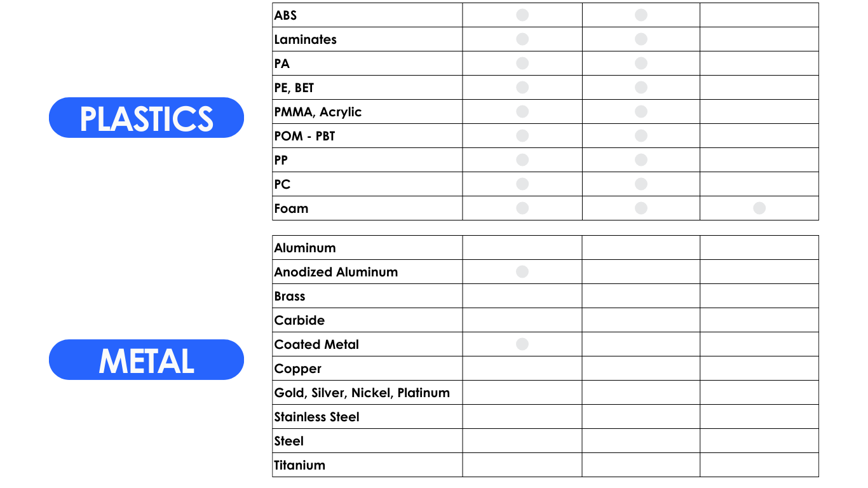This screenshot has width=868, height=488.
Task: Click the third-column gray dot in Foam row
Action: 759,208
